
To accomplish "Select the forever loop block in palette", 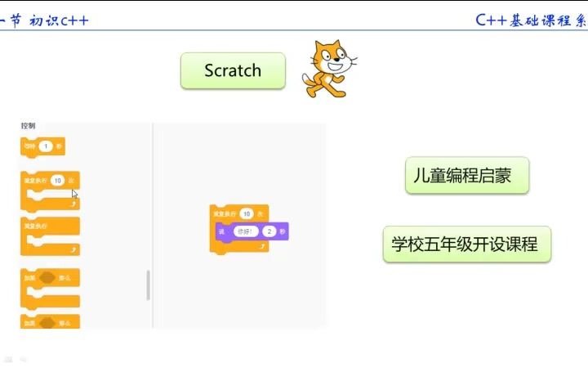I will pyautogui.click(x=50, y=236).
